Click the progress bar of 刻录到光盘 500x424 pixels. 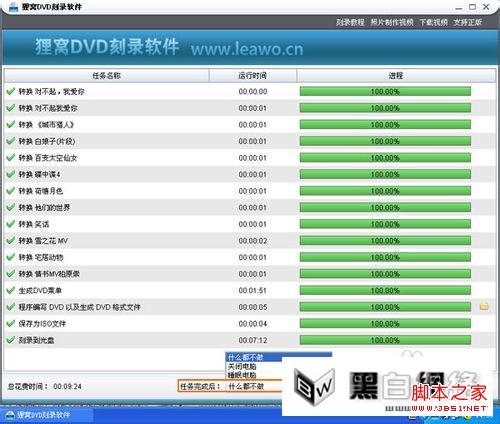click(x=385, y=340)
